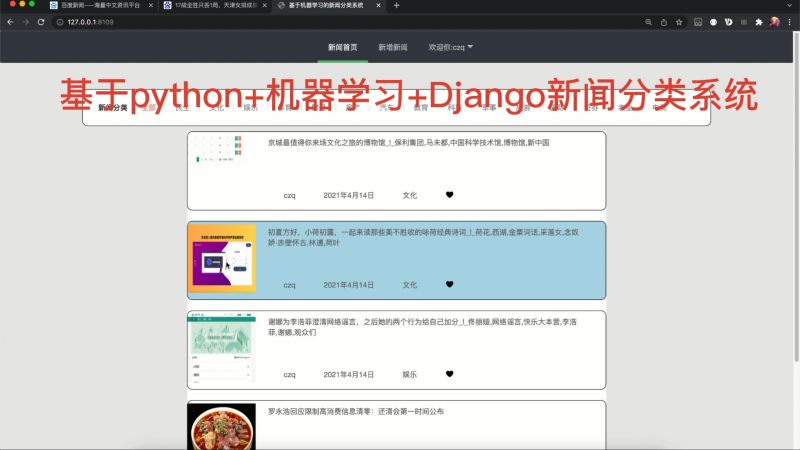Open the browser profile avatar

coord(774,22)
